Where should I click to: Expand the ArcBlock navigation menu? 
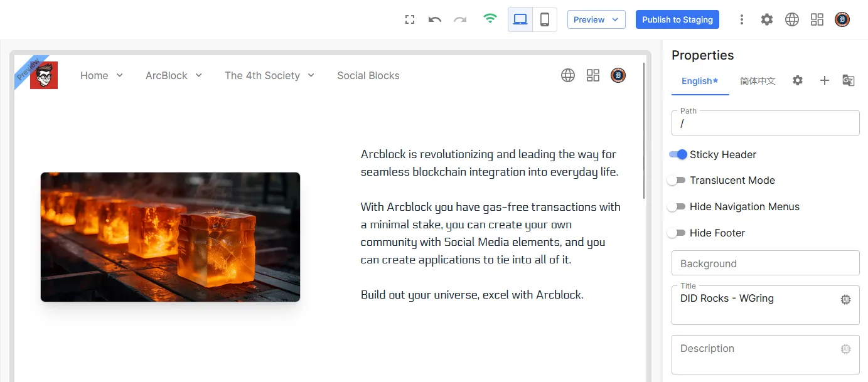(174, 75)
